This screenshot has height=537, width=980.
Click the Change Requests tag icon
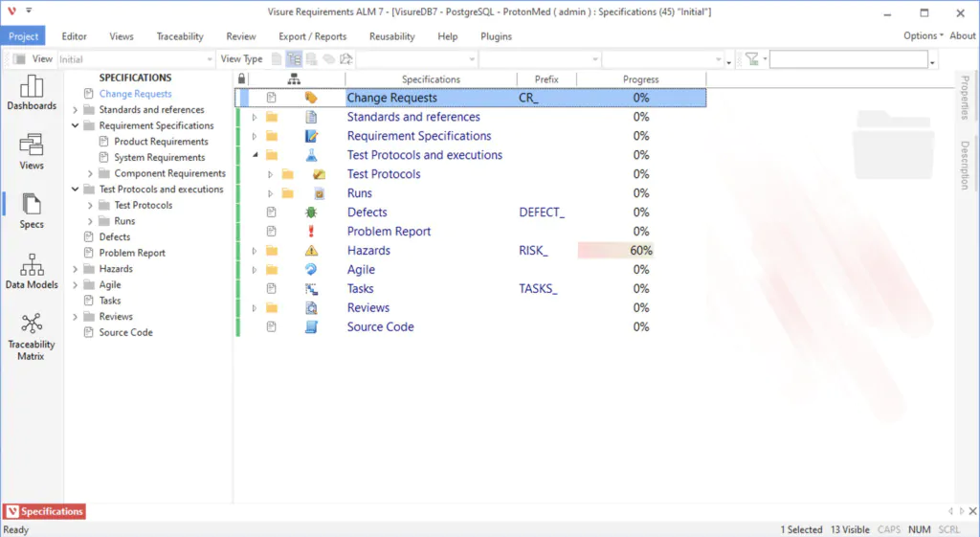coord(311,98)
